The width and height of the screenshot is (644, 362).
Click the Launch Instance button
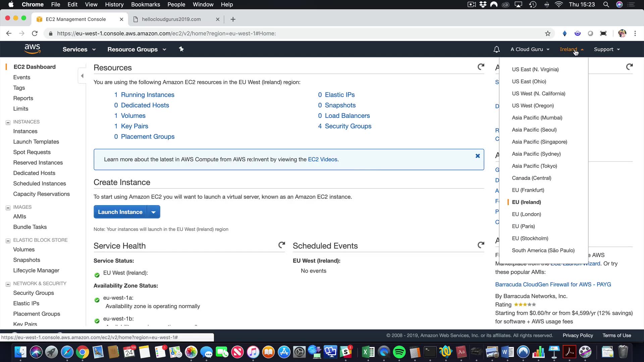pyautogui.click(x=120, y=212)
